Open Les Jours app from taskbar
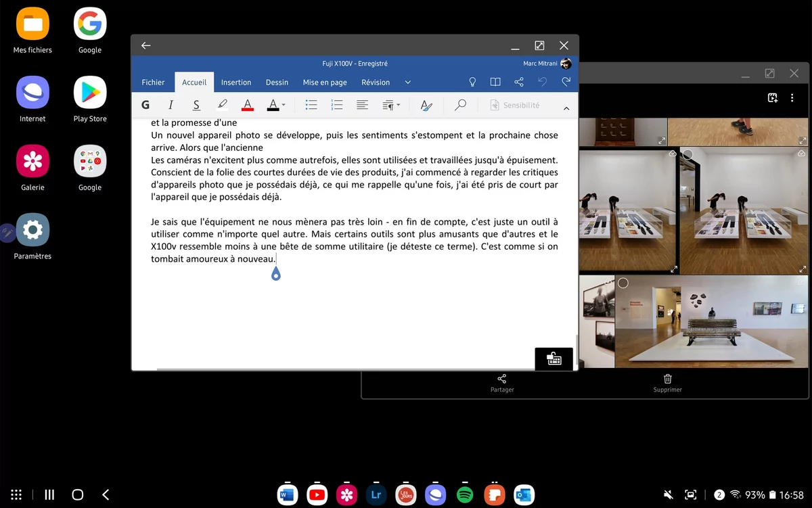The height and width of the screenshot is (508, 812). pos(406,495)
